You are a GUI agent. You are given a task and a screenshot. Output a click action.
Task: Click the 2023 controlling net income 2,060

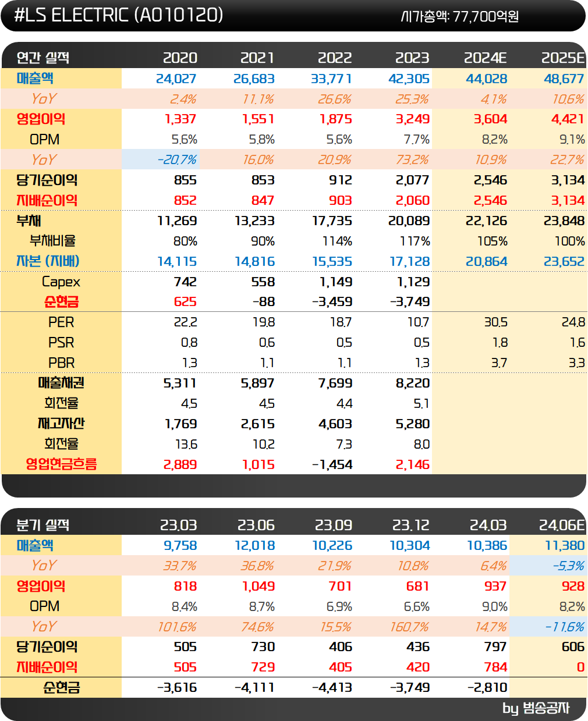tap(412, 200)
